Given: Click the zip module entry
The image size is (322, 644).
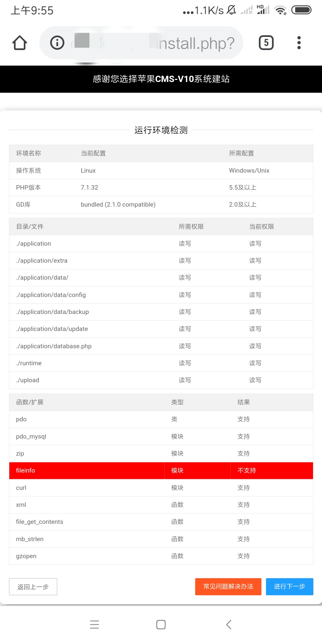Looking at the screenshot, I should pos(20,454).
